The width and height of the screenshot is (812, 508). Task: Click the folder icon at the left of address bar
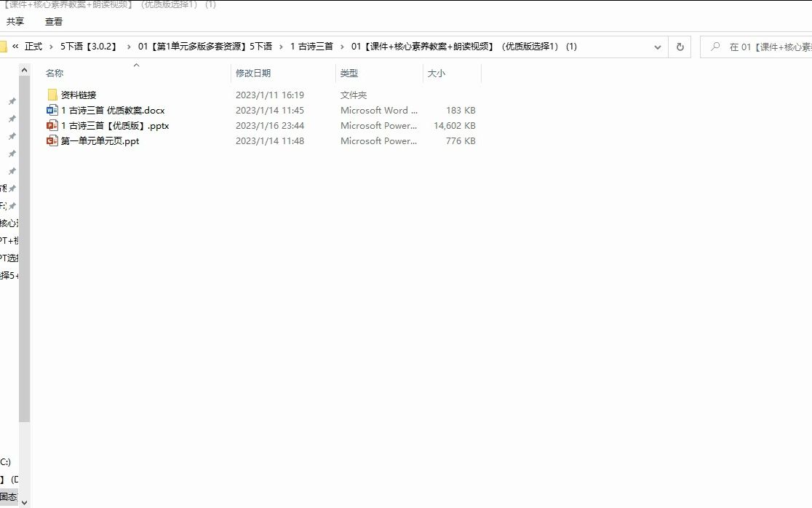(4, 46)
